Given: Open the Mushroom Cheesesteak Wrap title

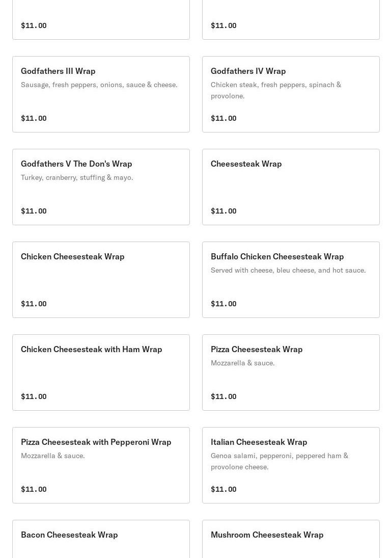Looking at the screenshot, I should tap(267, 535).
